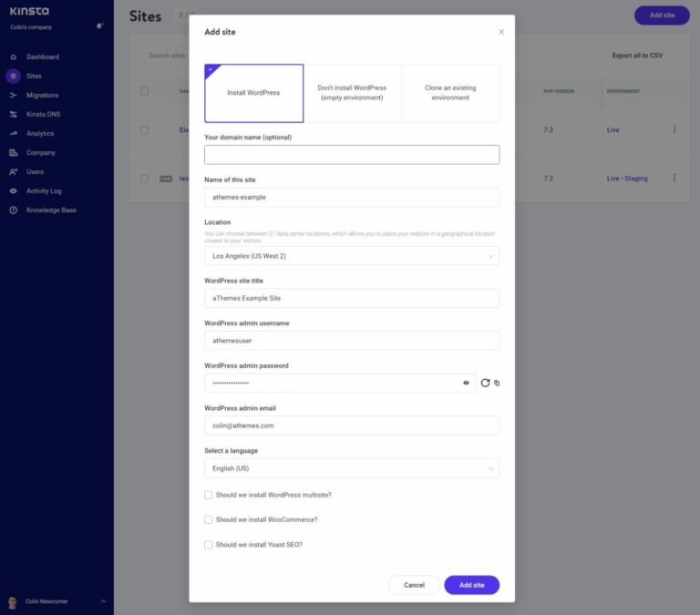Select the Install WordPress option
Viewport: 700px width, 615px height.
pyautogui.click(x=253, y=93)
